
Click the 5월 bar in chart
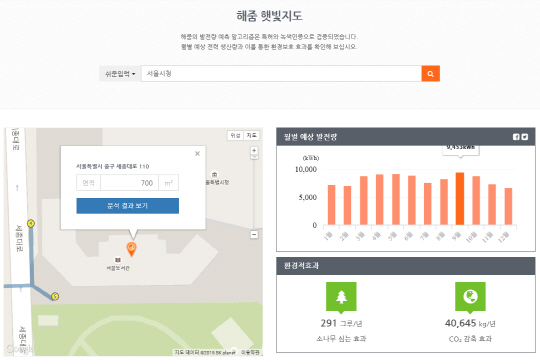(x=396, y=199)
